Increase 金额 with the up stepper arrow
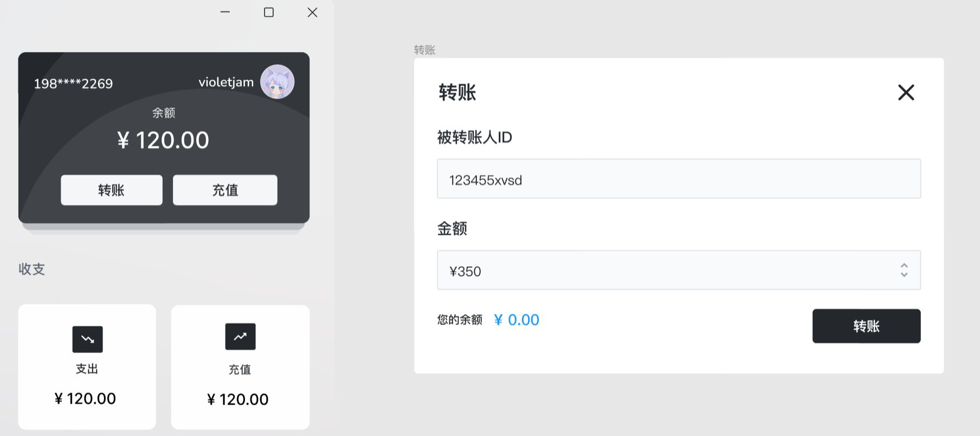The width and height of the screenshot is (980, 436). coord(904,266)
